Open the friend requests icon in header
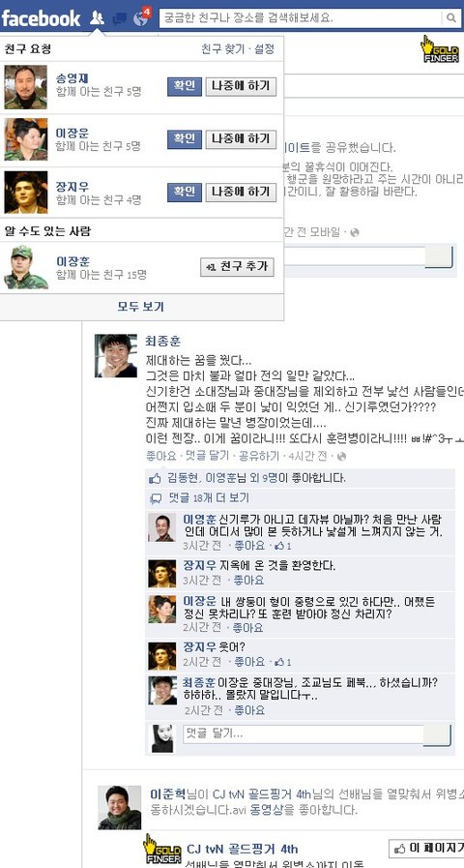The width and height of the screenshot is (464, 868). 97,18
